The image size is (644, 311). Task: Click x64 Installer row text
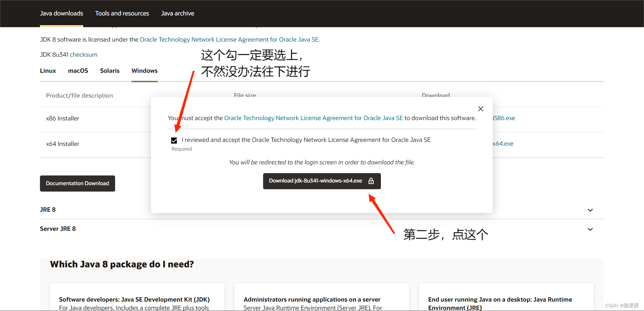(x=62, y=144)
